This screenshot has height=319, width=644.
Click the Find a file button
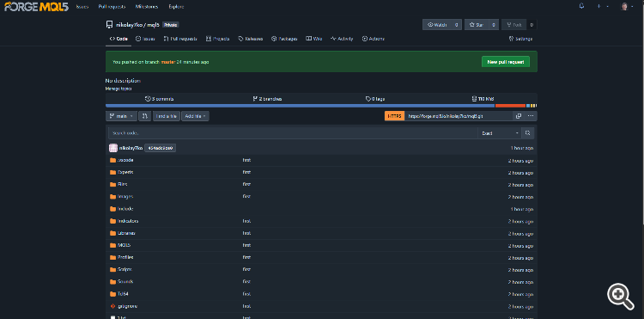click(x=167, y=116)
